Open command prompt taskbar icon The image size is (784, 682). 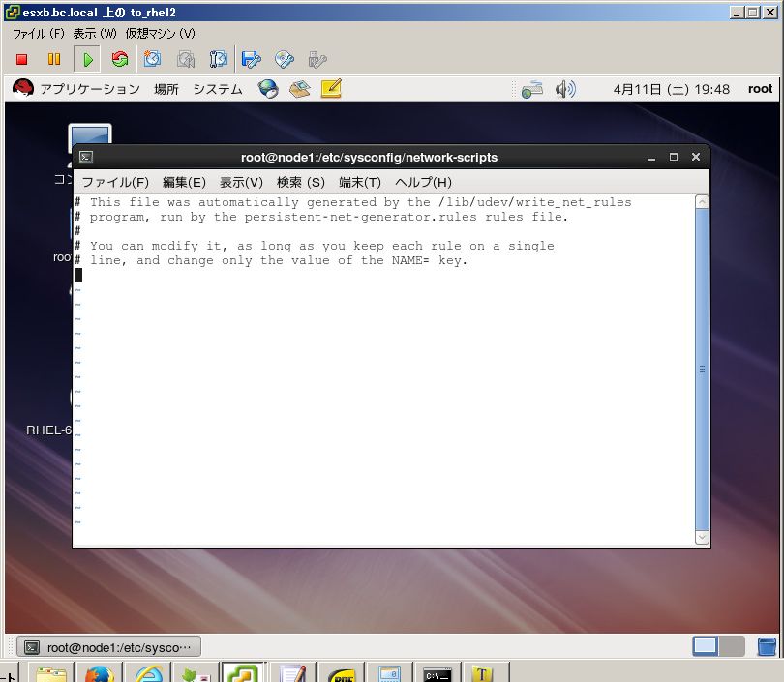[437, 673]
